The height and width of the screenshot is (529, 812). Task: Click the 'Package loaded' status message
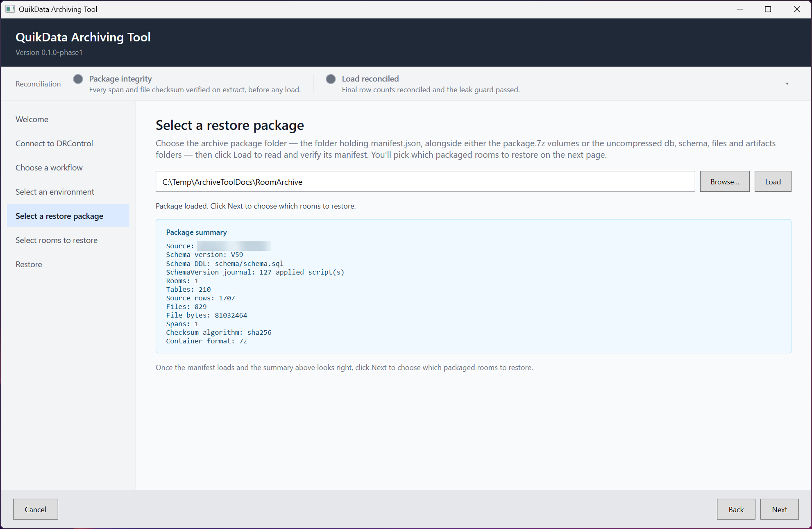click(256, 206)
